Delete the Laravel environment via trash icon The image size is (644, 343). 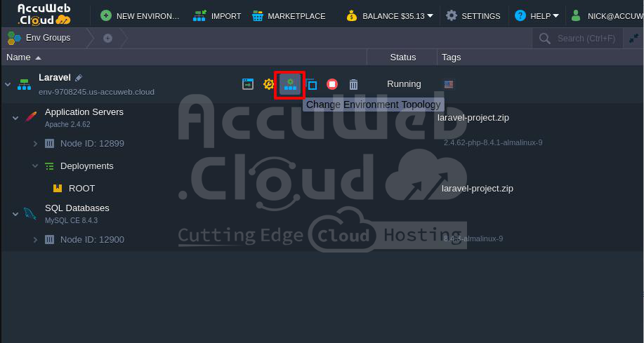click(x=353, y=84)
